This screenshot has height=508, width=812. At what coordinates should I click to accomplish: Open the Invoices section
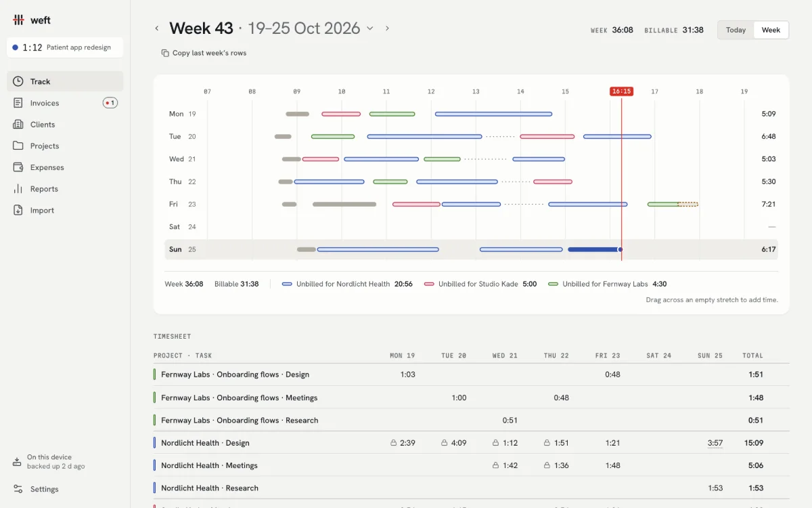coord(65,103)
